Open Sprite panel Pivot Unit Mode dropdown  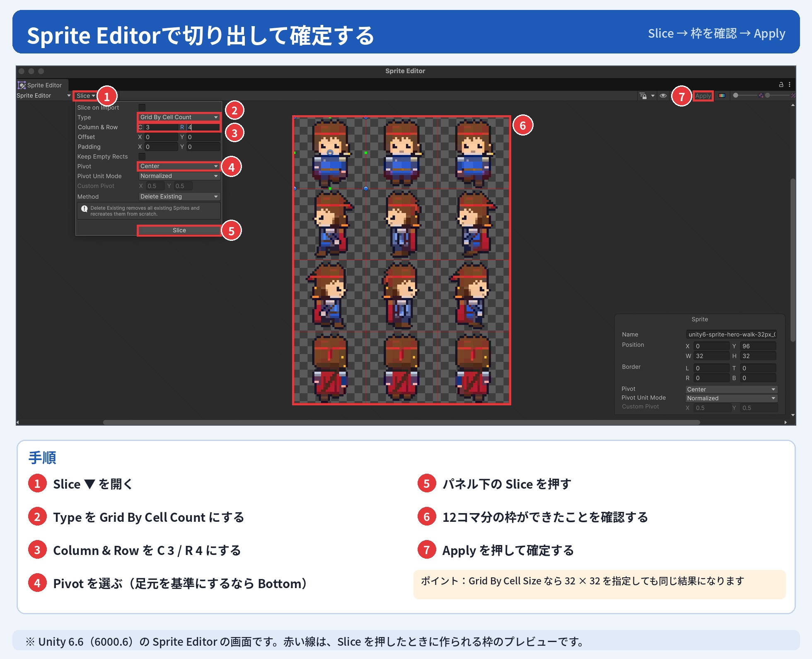(x=731, y=398)
